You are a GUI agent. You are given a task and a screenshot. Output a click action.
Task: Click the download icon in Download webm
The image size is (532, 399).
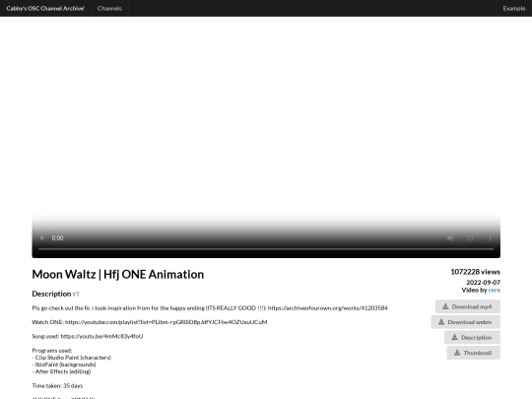(441, 322)
